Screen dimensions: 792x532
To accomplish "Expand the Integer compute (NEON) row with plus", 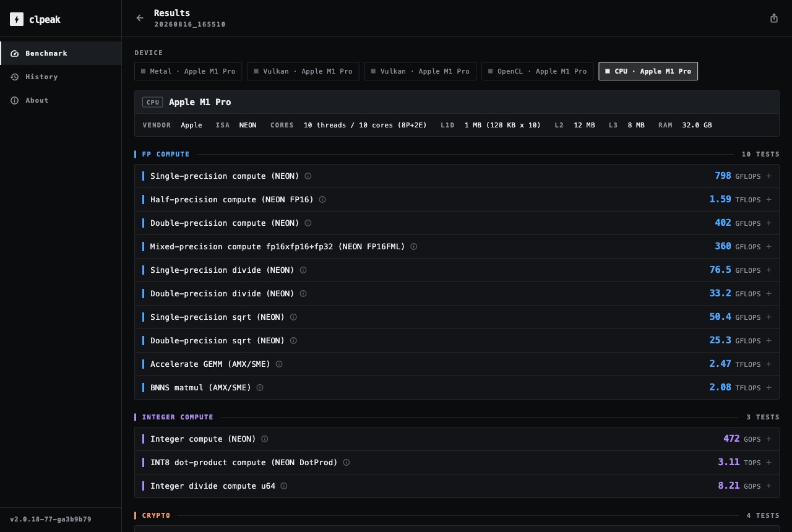I will pyautogui.click(x=769, y=439).
